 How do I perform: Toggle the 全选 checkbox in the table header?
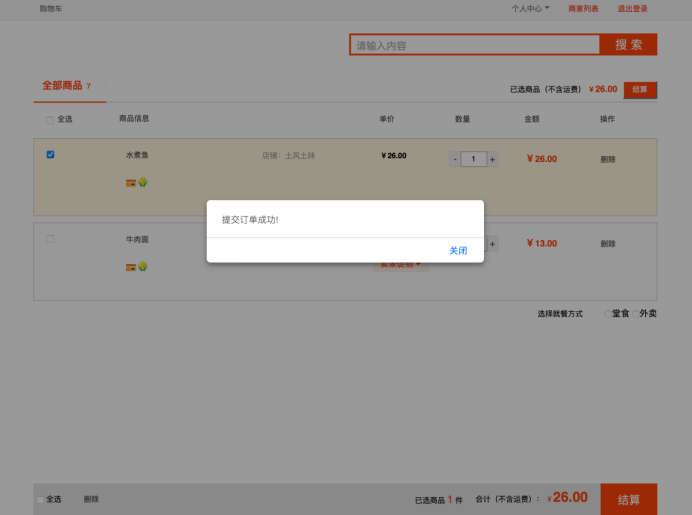click(x=50, y=120)
